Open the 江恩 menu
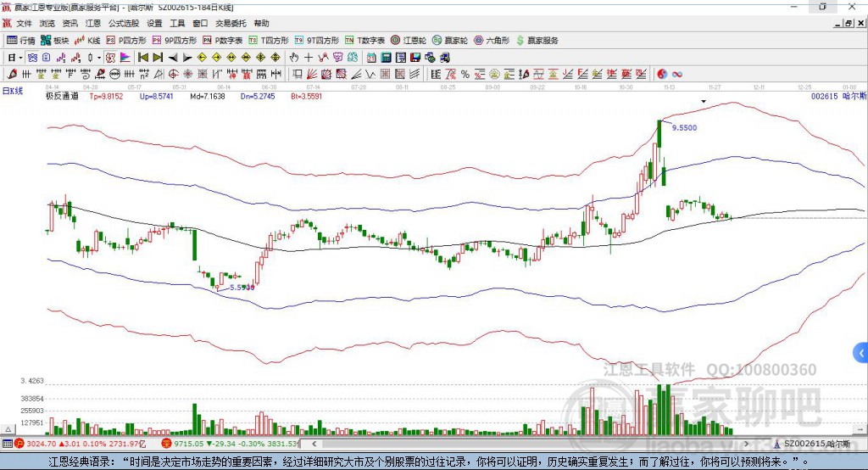 [93, 23]
